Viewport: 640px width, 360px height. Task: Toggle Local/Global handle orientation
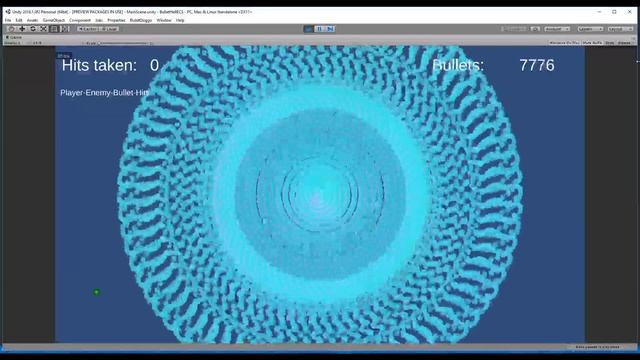pyautogui.click(x=109, y=29)
